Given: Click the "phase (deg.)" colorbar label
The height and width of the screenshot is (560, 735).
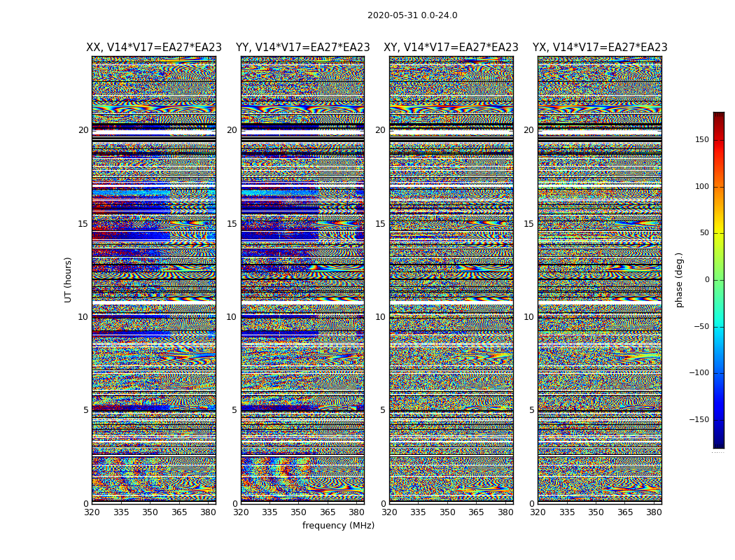Looking at the screenshot, I should [679, 280].
